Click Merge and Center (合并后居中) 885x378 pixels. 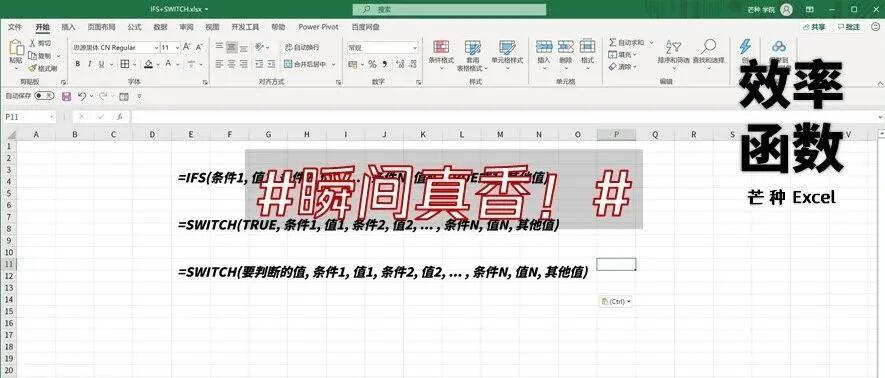(305, 64)
